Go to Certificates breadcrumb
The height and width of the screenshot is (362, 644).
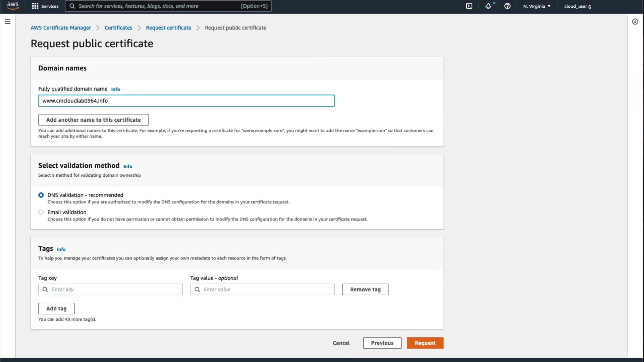118,28
